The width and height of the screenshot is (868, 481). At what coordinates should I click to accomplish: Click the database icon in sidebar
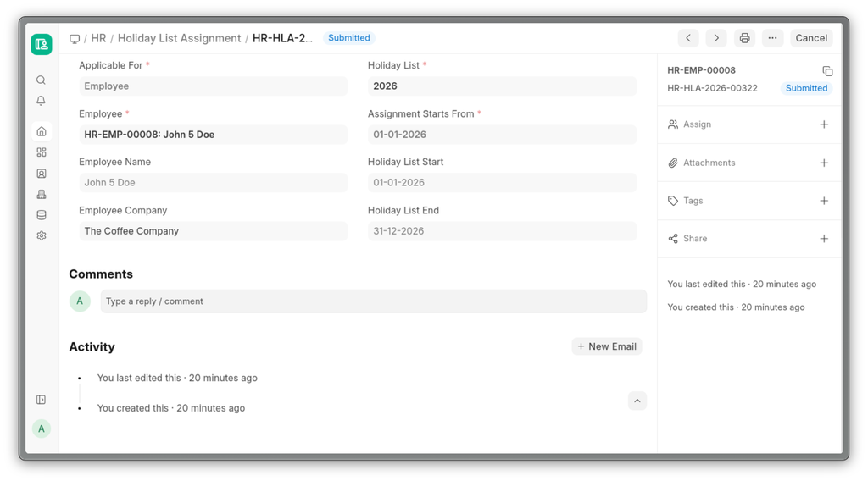click(41, 215)
